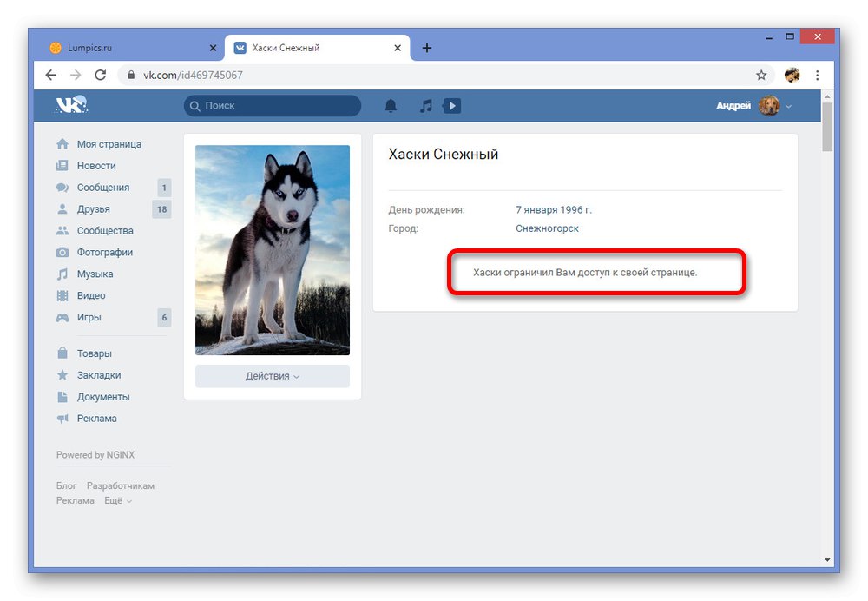Viewport: 868px width, 601px height.
Task: Open the footer Реклама link
Action: click(75, 500)
